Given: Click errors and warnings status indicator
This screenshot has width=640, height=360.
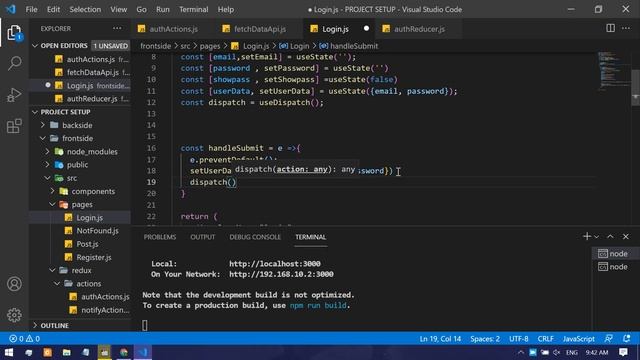Looking at the screenshot, I should pyautogui.click(x=24, y=338).
